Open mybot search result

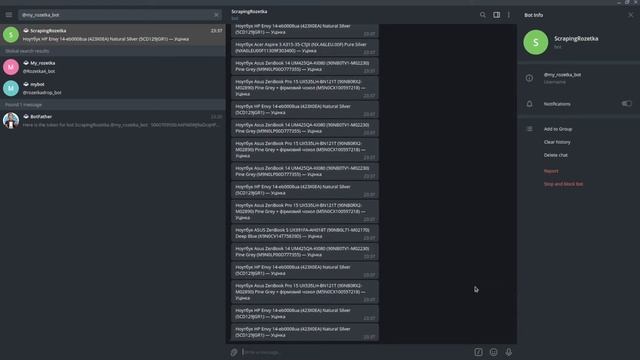click(x=113, y=88)
